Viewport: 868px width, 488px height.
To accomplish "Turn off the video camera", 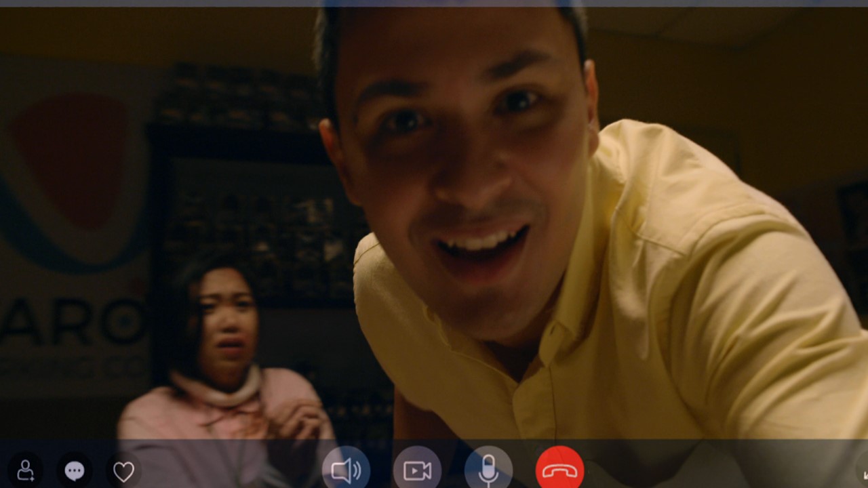I will [x=417, y=470].
